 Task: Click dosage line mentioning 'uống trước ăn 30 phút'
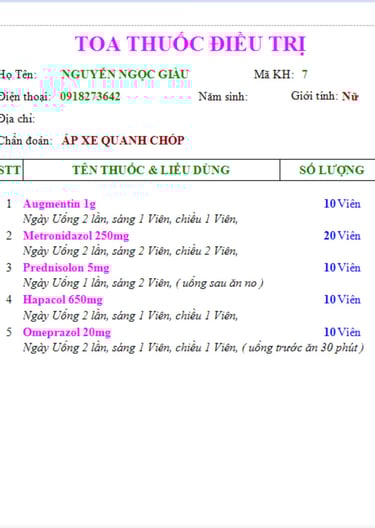tap(194, 348)
